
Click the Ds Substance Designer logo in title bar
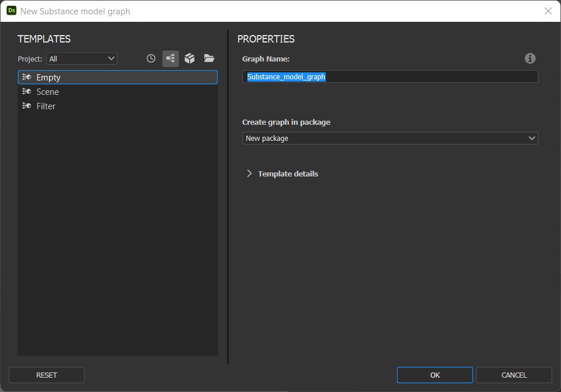tap(12, 11)
